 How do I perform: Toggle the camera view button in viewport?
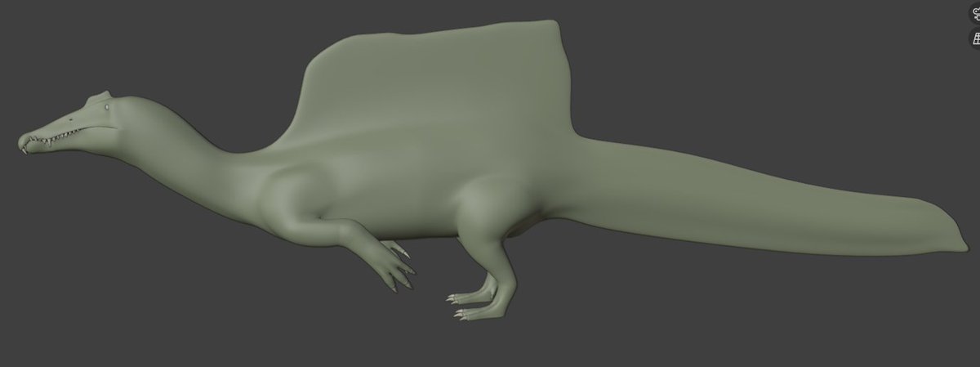click(975, 13)
